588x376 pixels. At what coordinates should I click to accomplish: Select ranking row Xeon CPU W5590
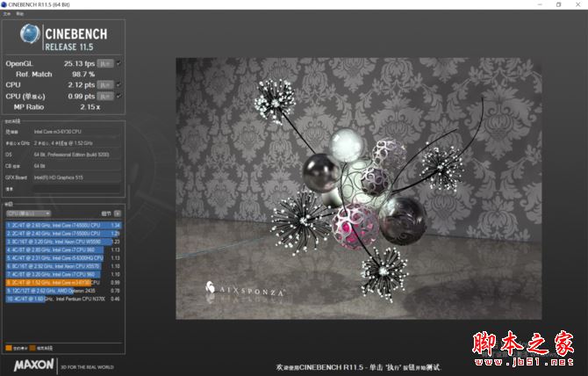(63, 242)
